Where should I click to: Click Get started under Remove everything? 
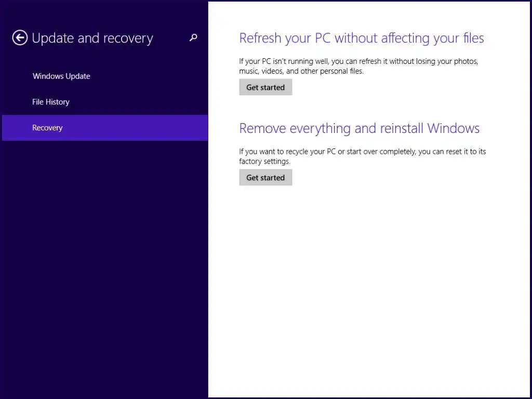tap(265, 178)
